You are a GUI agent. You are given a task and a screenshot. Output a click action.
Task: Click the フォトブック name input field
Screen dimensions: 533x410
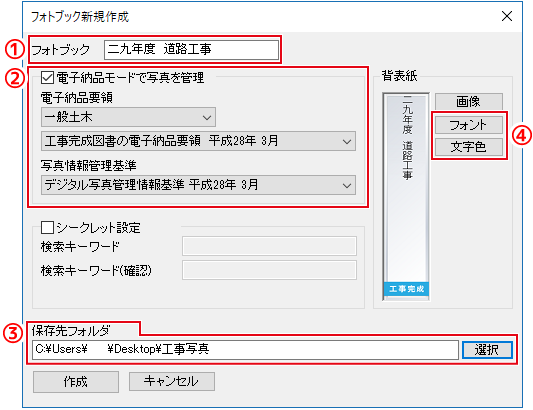[x=191, y=50]
